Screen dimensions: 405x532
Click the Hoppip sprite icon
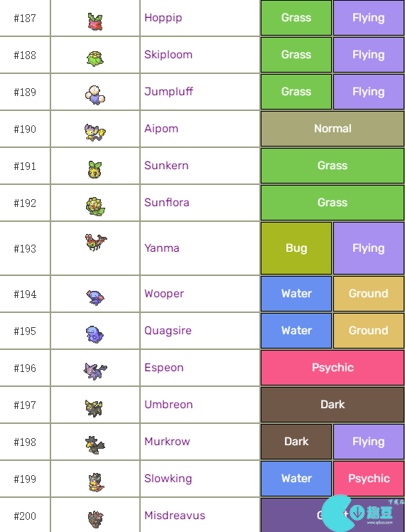(x=95, y=21)
